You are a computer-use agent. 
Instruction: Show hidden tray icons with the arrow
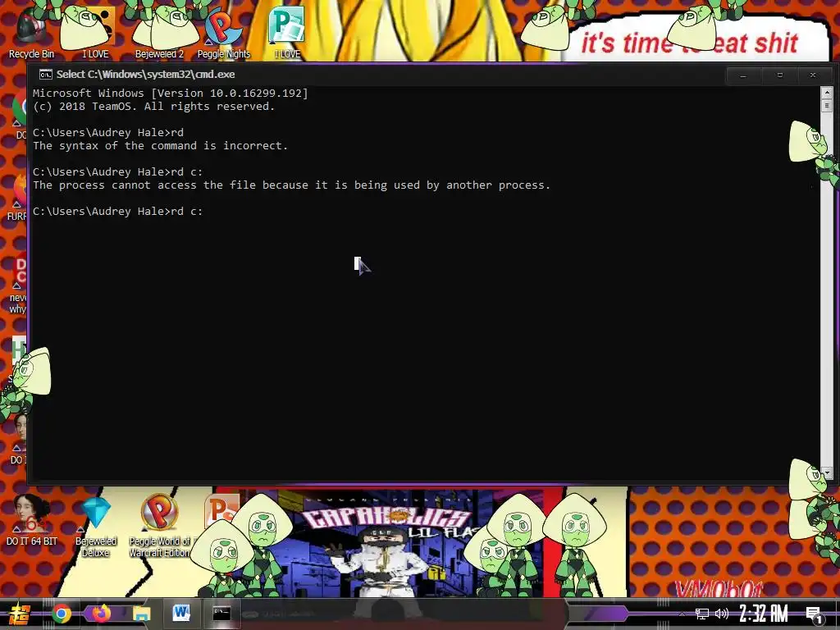(x=682, y=614)
